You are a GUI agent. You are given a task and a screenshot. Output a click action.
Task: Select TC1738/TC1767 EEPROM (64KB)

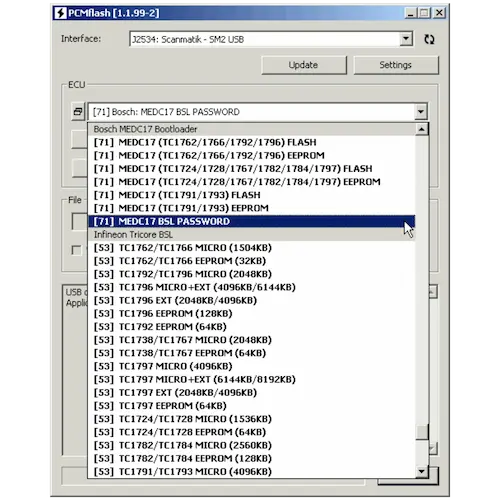tap(251, 353)
